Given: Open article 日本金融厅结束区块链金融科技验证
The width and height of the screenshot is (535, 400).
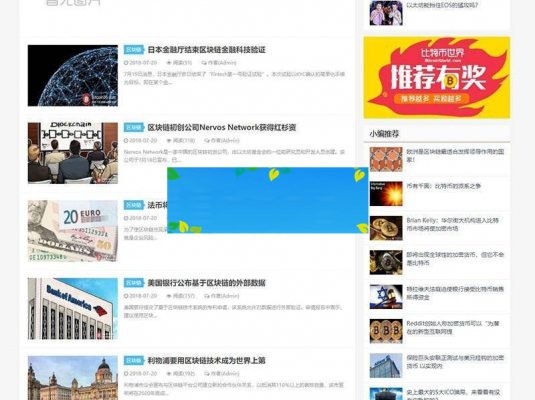Looking at the screenshot, I should point(206,50).
